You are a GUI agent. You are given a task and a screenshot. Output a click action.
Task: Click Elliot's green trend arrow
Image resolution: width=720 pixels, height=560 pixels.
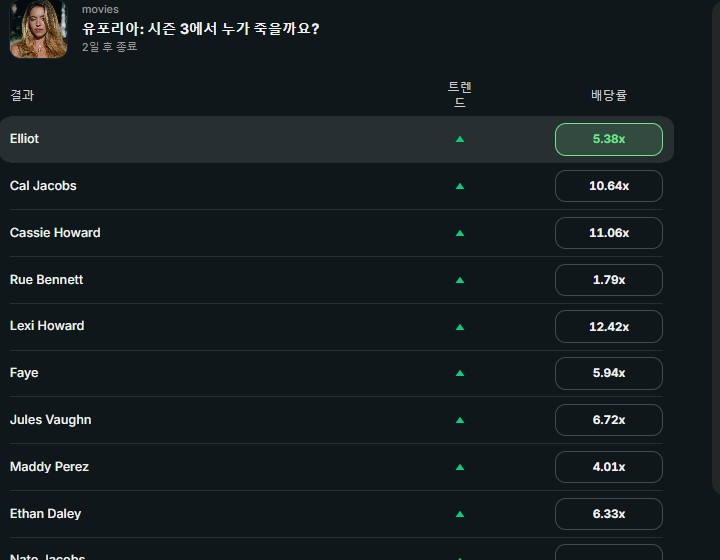[x=460, y=139]
